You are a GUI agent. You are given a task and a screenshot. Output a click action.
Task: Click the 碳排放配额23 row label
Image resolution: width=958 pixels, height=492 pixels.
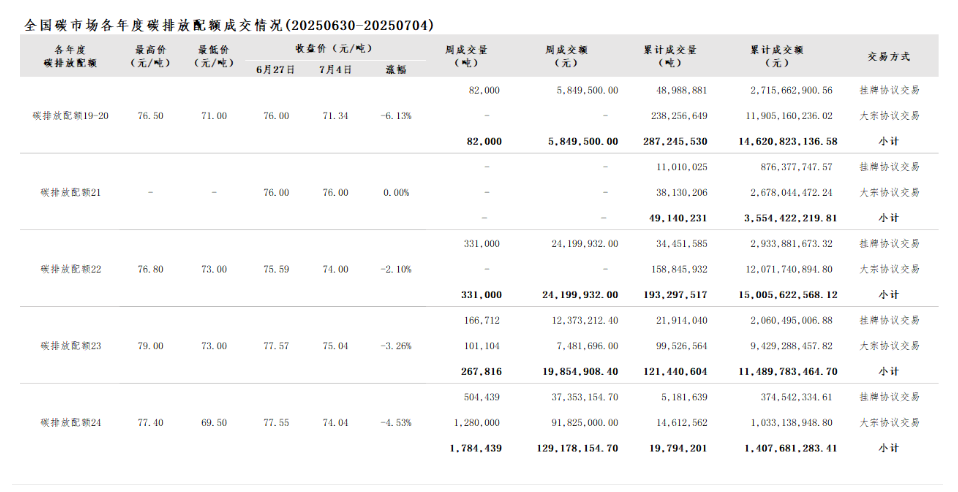(x=71, y=346)
